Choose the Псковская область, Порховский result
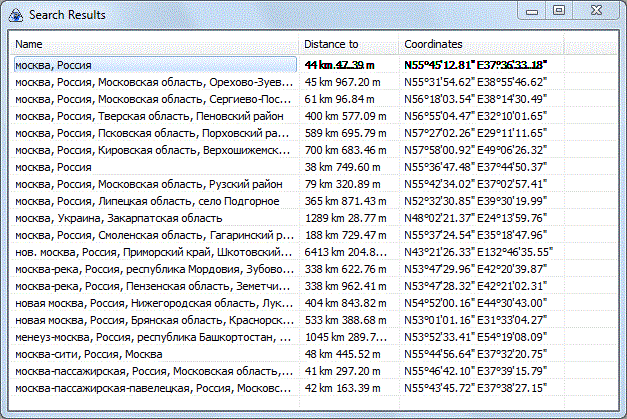 (154, 133)
